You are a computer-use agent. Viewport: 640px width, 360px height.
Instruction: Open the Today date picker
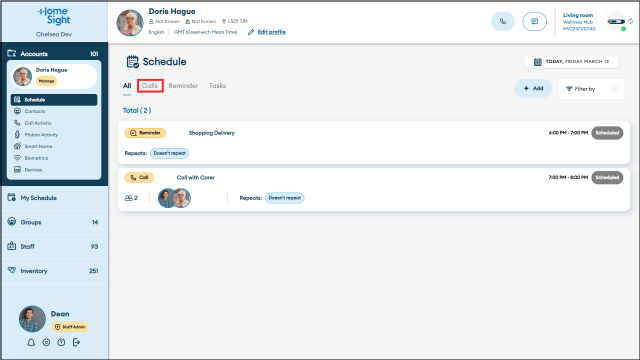point(571,62)
